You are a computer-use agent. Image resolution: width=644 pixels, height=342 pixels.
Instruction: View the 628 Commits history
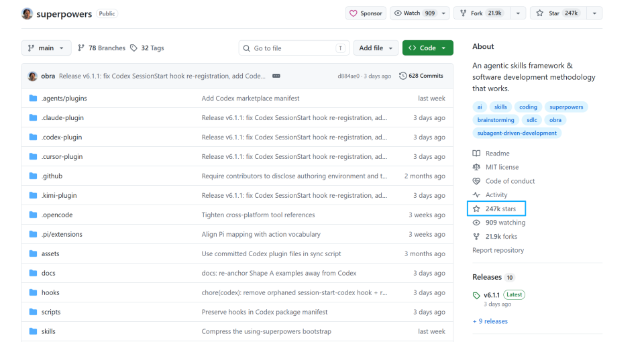[x=421, y=76]
